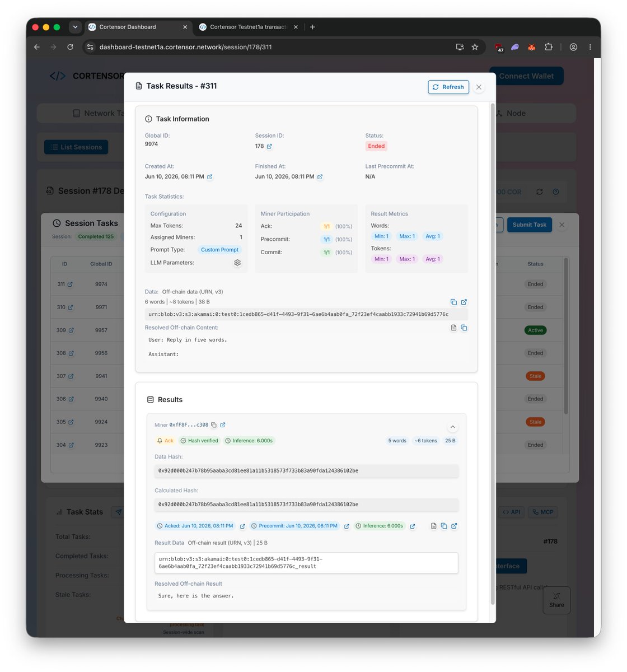Copy the off-chain data URN
This screenshot has width=627, height=672.
click(x=454, y=302)
